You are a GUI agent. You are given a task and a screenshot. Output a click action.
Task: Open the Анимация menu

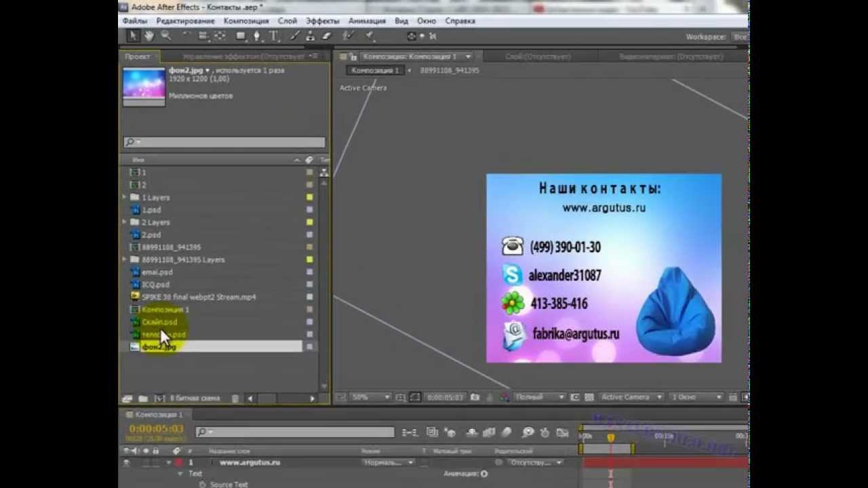pos(367,21)
